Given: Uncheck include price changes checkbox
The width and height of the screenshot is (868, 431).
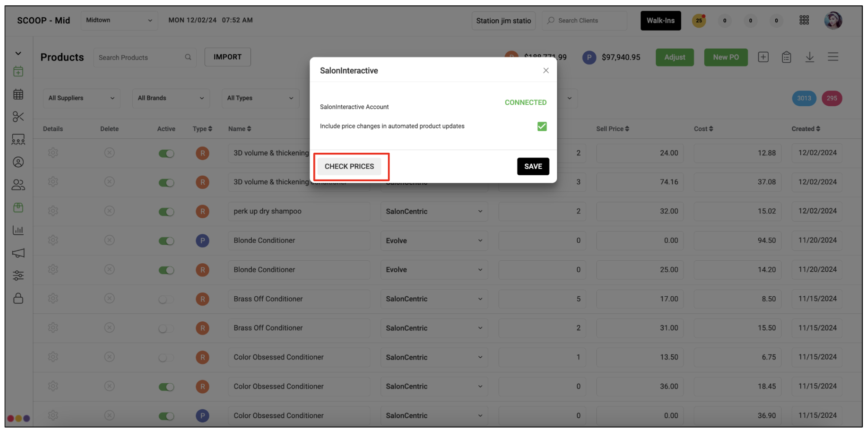Looking at the screenshot, I should (542, 126).
